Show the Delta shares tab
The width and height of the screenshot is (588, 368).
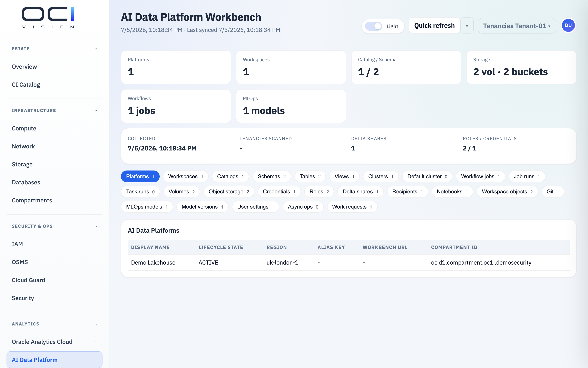[360, 192]
